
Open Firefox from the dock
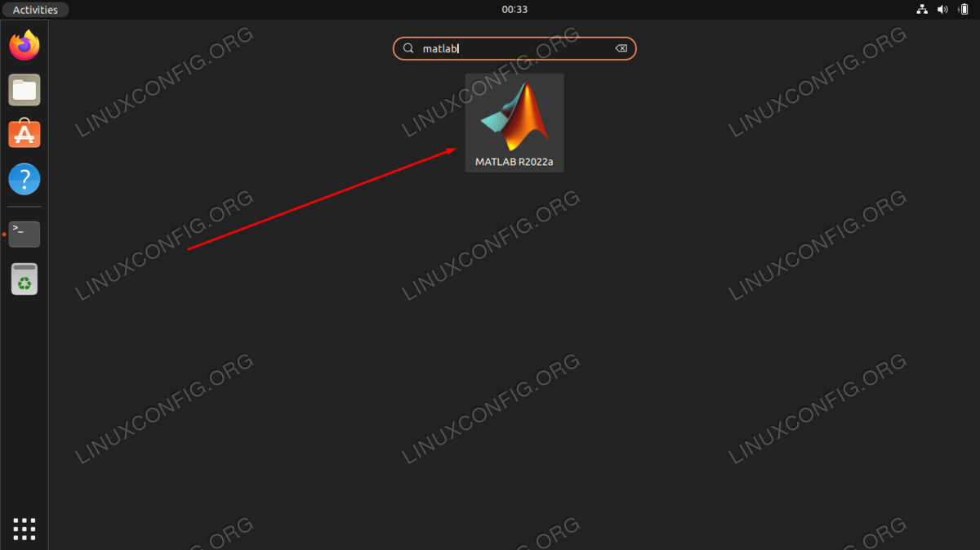[x=24, y=45]
